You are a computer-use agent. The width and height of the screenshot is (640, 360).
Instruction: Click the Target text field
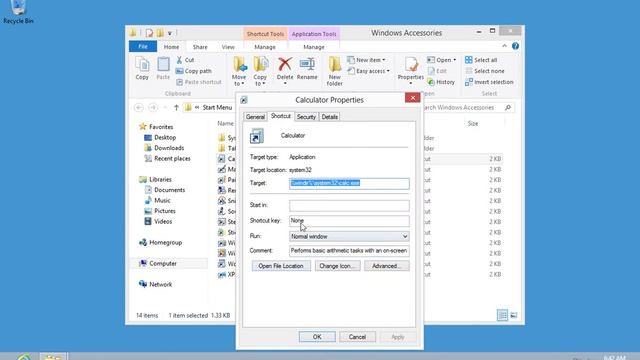[349, 183]
